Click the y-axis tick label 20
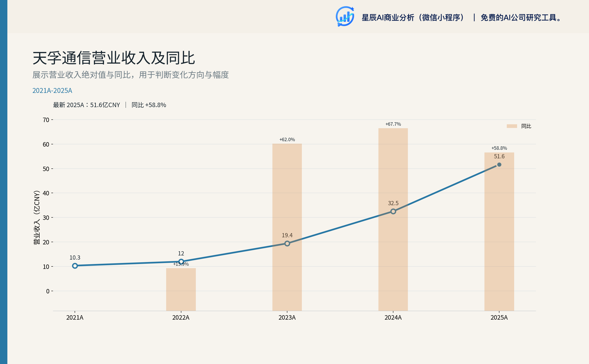Screen dimensions: 589x364 (46, 242)
